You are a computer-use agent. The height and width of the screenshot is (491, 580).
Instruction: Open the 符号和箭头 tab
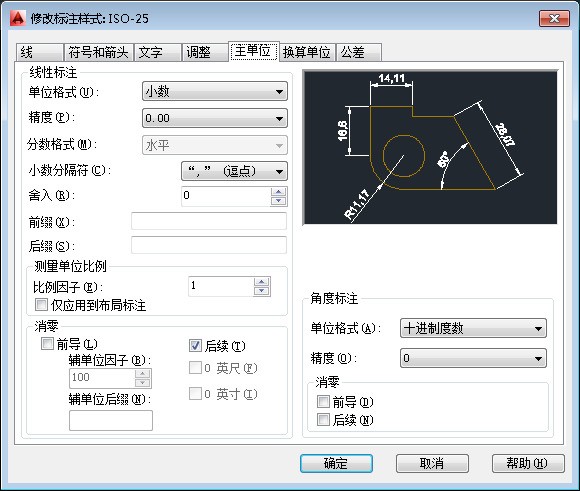pos(98,52)
